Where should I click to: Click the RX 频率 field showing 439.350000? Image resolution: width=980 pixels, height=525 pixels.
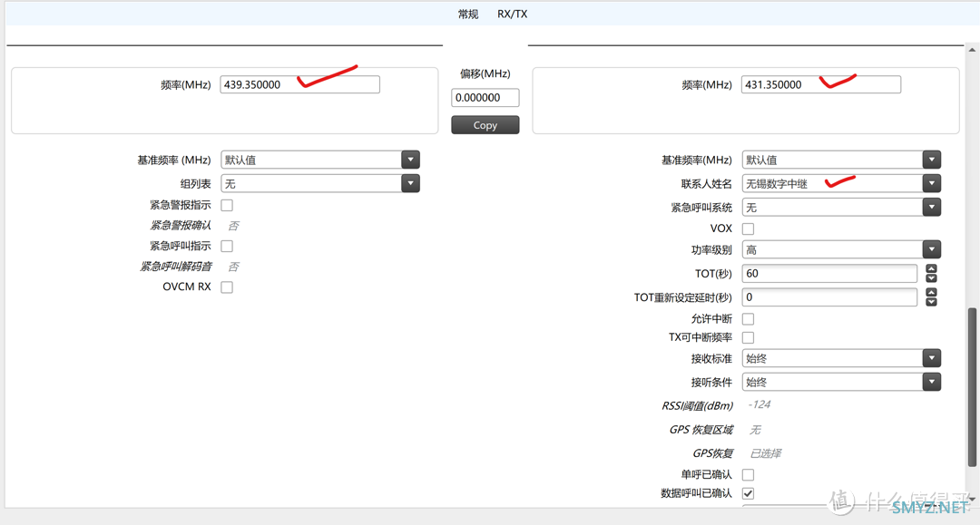tap(300, 84)
